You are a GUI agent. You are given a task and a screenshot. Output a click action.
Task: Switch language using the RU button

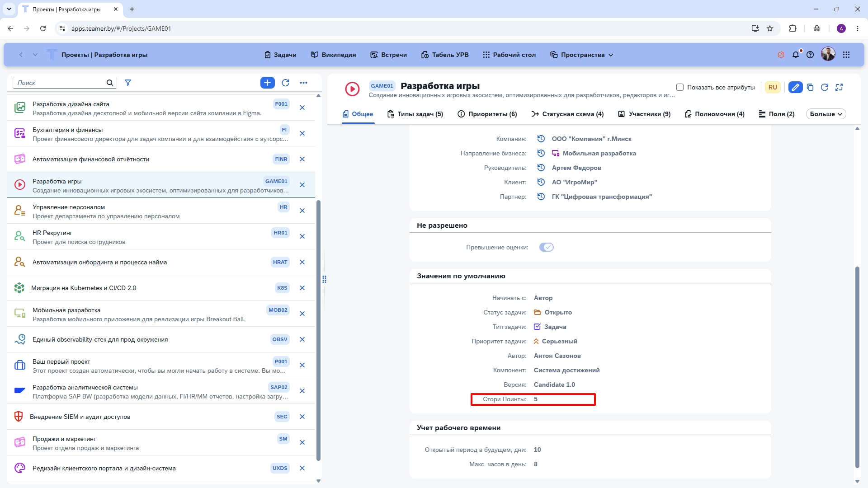773,87
